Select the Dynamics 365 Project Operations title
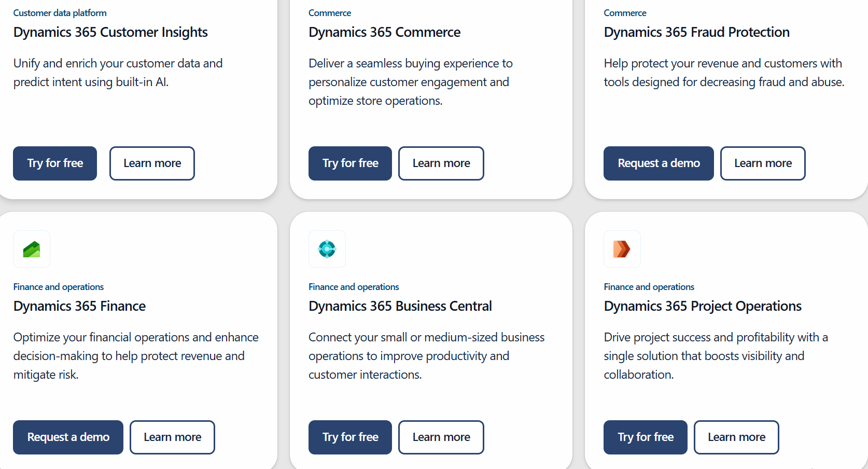 (703, 306)
